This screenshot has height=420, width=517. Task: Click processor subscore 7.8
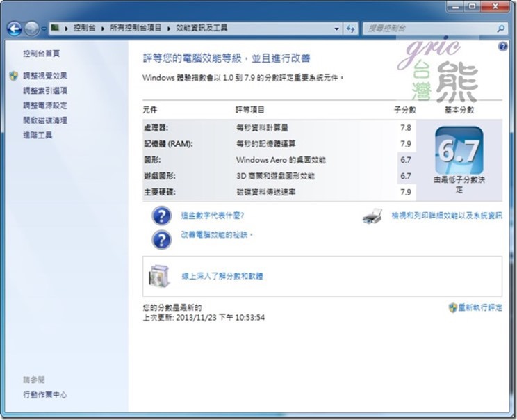(406, 128)
